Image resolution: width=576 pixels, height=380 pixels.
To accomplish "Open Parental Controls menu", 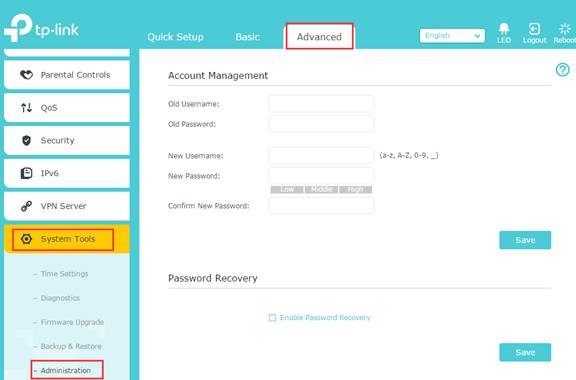I will [67, 75].
